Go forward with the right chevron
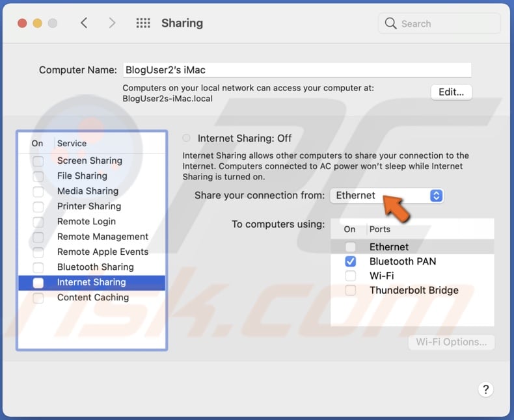 (x=112, y=23)
